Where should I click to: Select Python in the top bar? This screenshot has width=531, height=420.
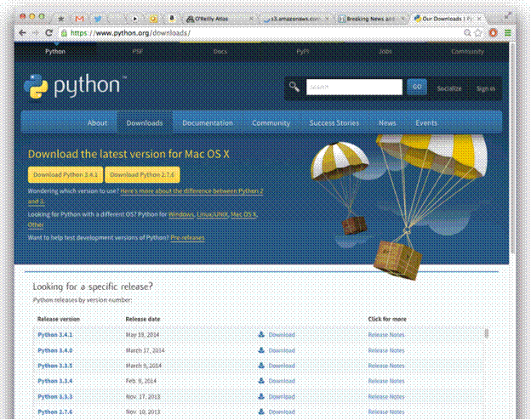55,52
